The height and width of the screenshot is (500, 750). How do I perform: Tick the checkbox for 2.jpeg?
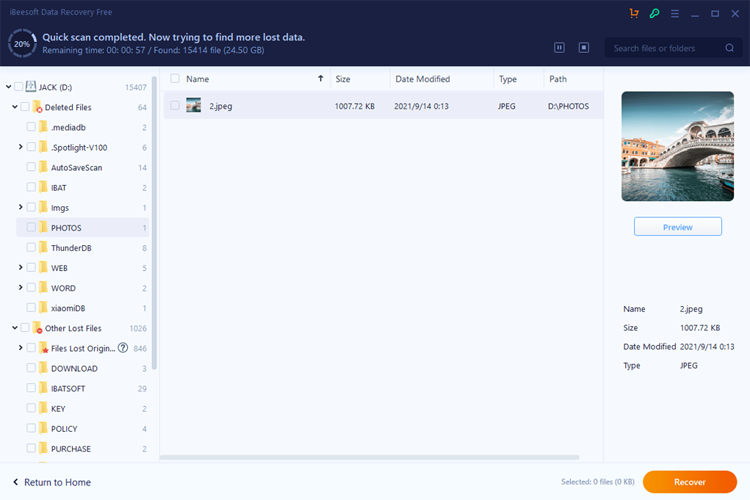175,105
